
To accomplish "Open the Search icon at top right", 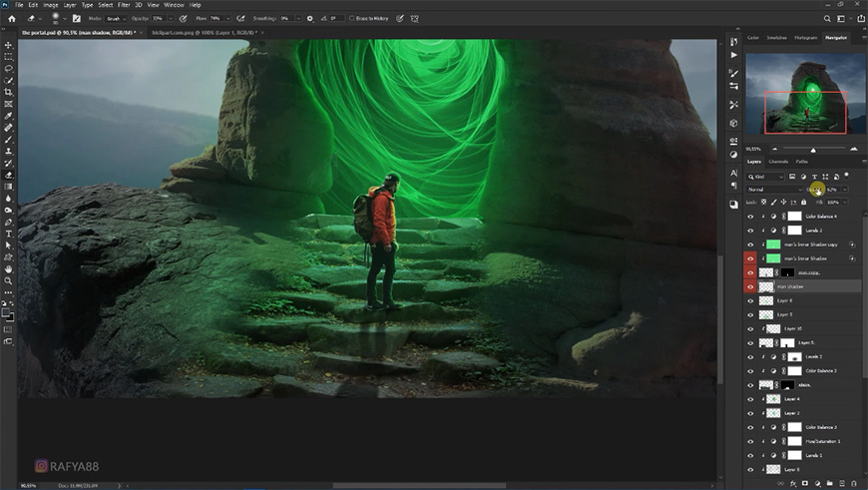I will tap(827, 18).
